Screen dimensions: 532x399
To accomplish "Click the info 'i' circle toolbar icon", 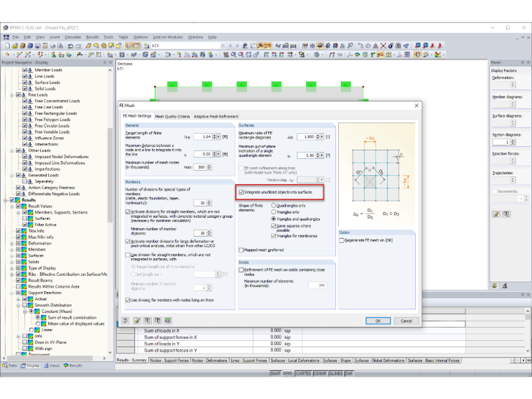I will click(391, 45).
